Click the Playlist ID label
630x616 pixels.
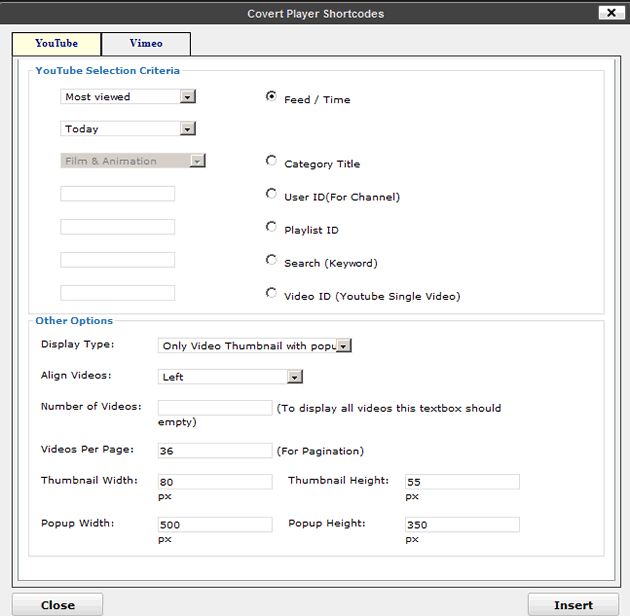[311, 230]
